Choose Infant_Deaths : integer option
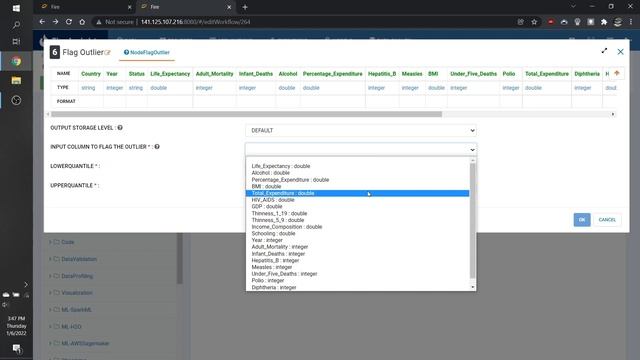 coord(358,254)
